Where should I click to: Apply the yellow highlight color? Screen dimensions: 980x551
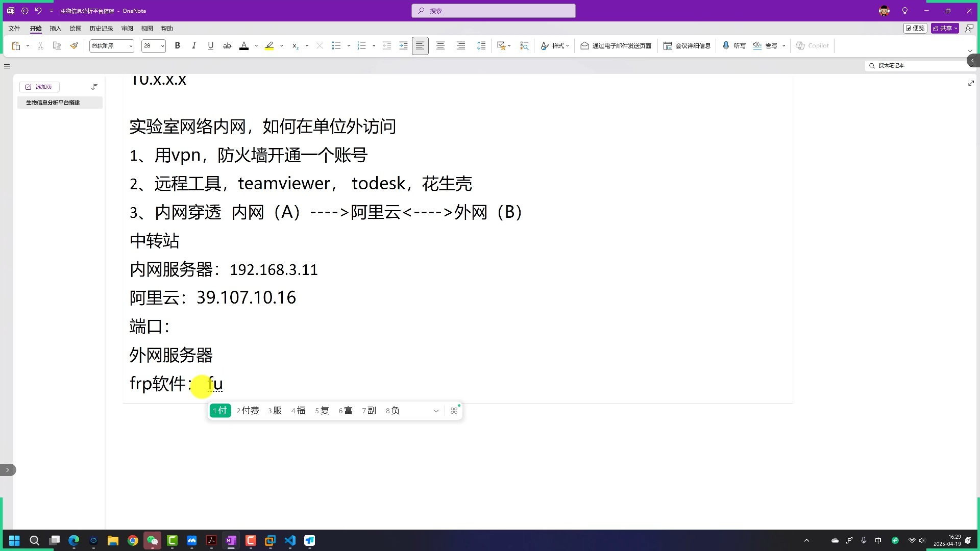click(x=269, y=46)
